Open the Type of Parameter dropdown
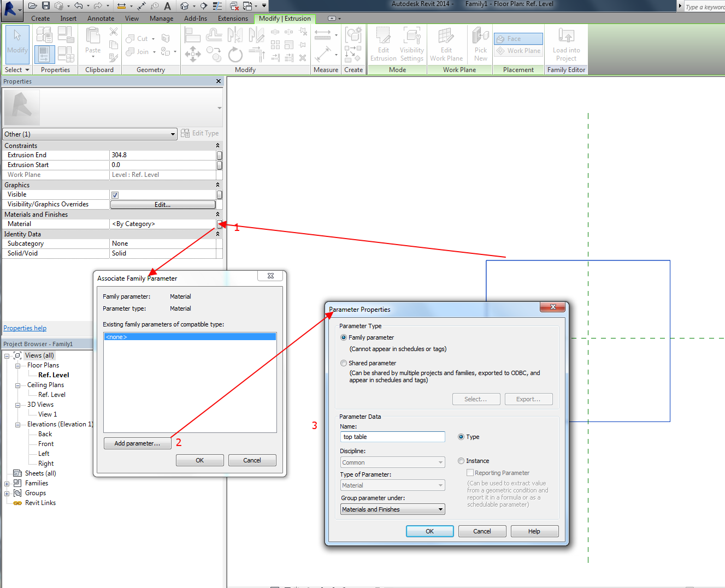This screenshot has width=725, height=588. [393, 485]
